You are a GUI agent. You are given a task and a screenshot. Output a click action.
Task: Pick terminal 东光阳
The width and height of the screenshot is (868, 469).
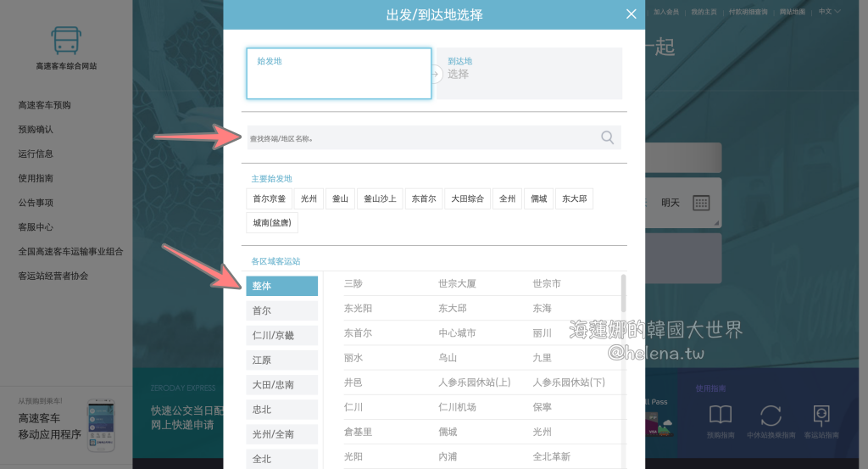(358, 309)
